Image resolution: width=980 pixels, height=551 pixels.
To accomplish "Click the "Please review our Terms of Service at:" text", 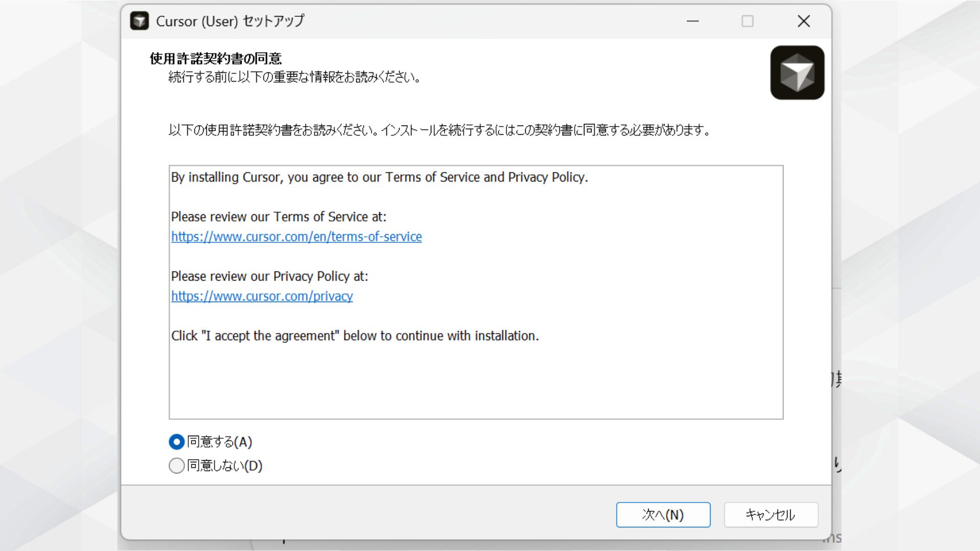I will click(x=279, y=217).
